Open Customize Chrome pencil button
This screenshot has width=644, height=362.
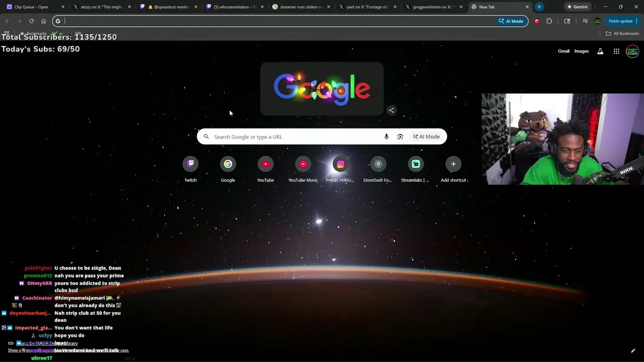(x=633, y=351)
